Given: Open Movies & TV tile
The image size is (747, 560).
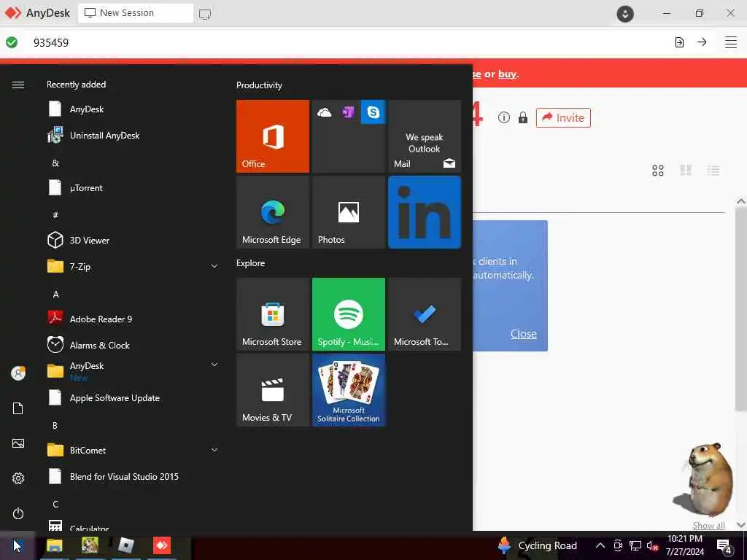Looking at the screenshot, I should (273, 390).
